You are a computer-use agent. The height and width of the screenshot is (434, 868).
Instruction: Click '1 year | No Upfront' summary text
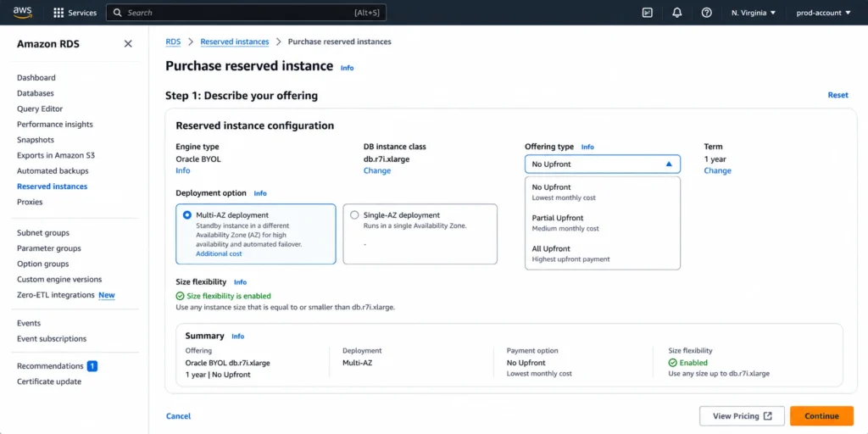pos(218,375)
